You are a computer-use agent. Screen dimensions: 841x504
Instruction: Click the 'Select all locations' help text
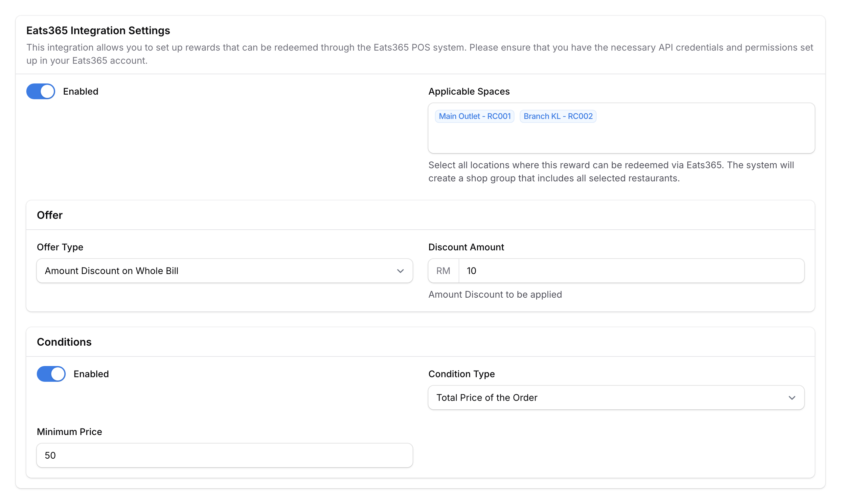611,172
